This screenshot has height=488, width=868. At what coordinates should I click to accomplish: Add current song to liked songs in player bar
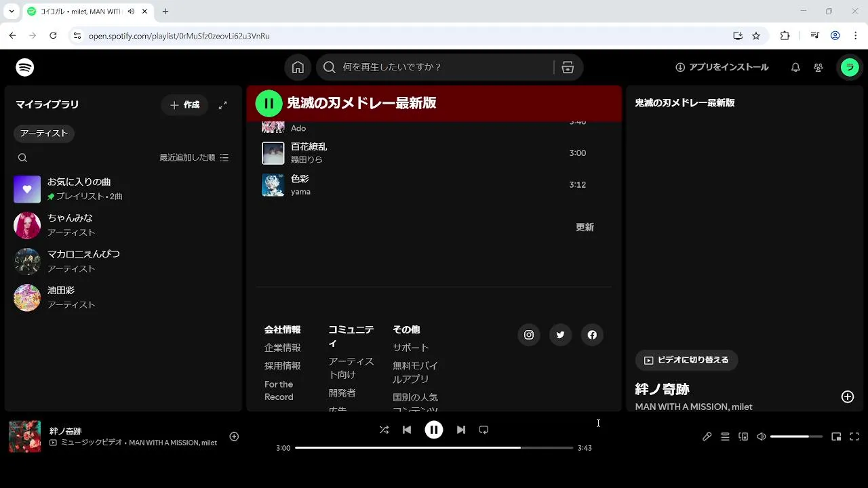point(234,436)
